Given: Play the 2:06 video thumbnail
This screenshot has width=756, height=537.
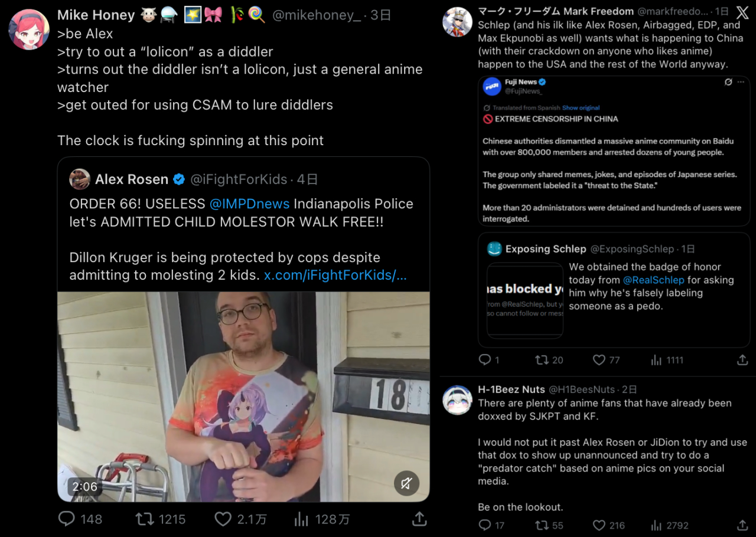Looking at the screenshot, I should click(x=243, y=397).
